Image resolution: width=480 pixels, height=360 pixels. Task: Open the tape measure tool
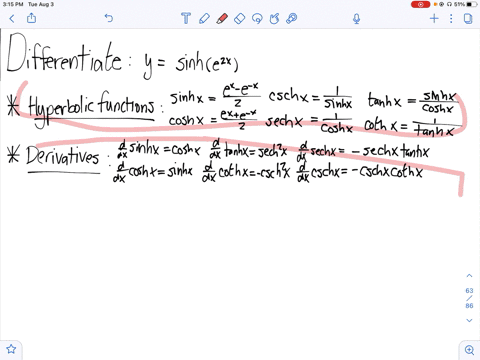click(292, 18)
